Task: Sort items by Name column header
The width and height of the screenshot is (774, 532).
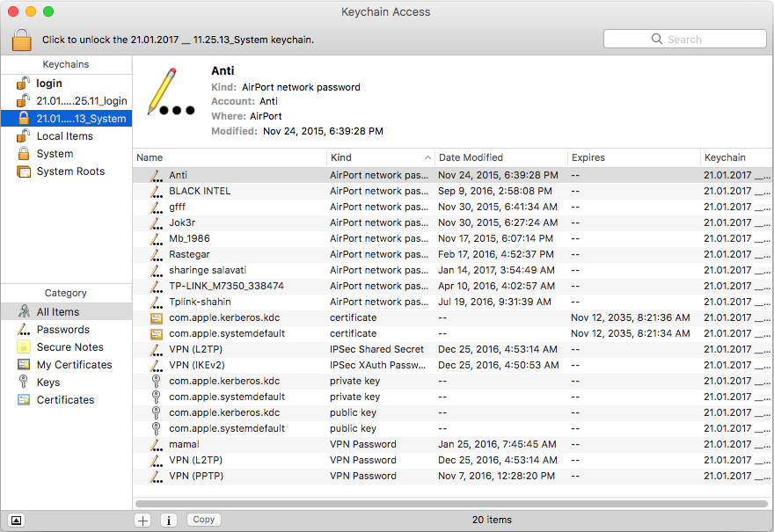Action: pos(229,157)
